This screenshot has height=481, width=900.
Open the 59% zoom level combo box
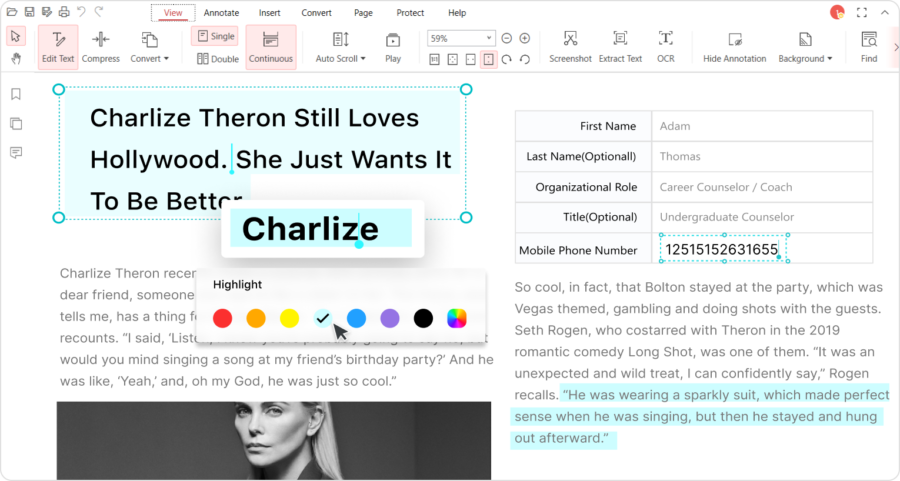point(460,38)
